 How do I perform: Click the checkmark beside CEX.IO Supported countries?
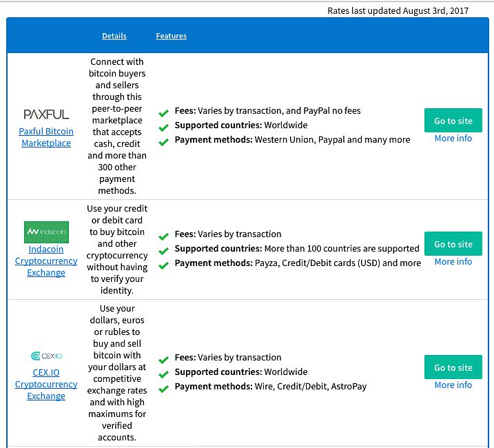click(x=163, y=374)
